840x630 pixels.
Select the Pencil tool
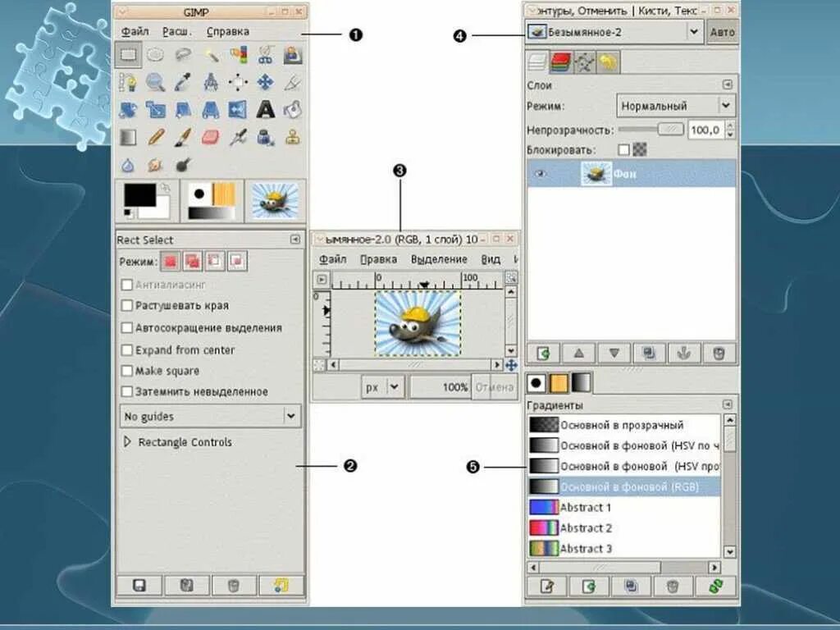155,138
